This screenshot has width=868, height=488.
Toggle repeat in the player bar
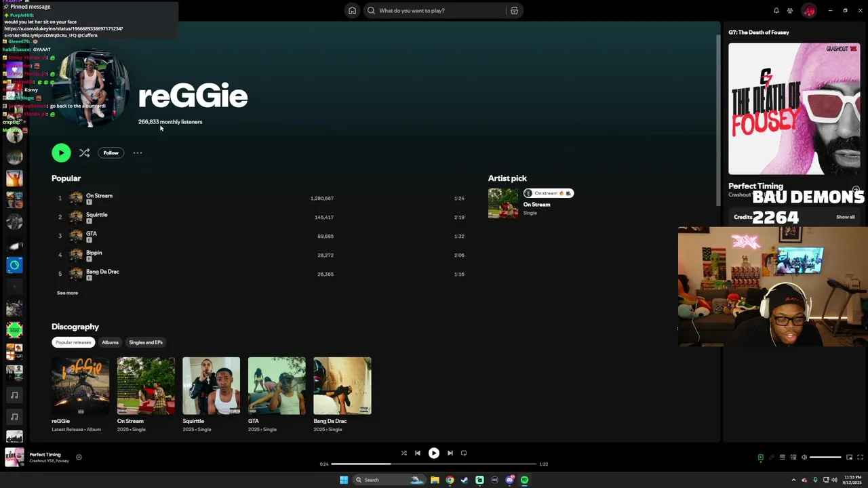click(x=464, y=453)
